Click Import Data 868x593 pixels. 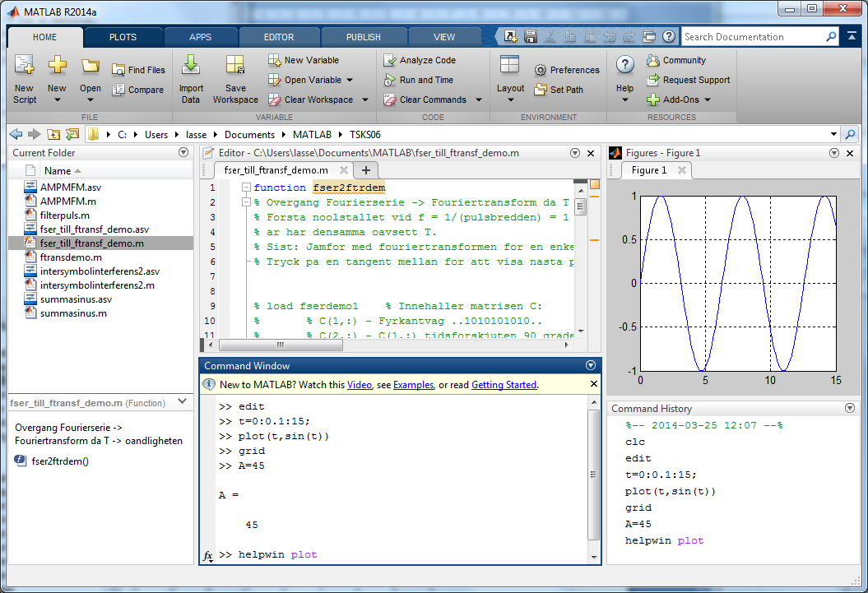click(x=191, y=79)
